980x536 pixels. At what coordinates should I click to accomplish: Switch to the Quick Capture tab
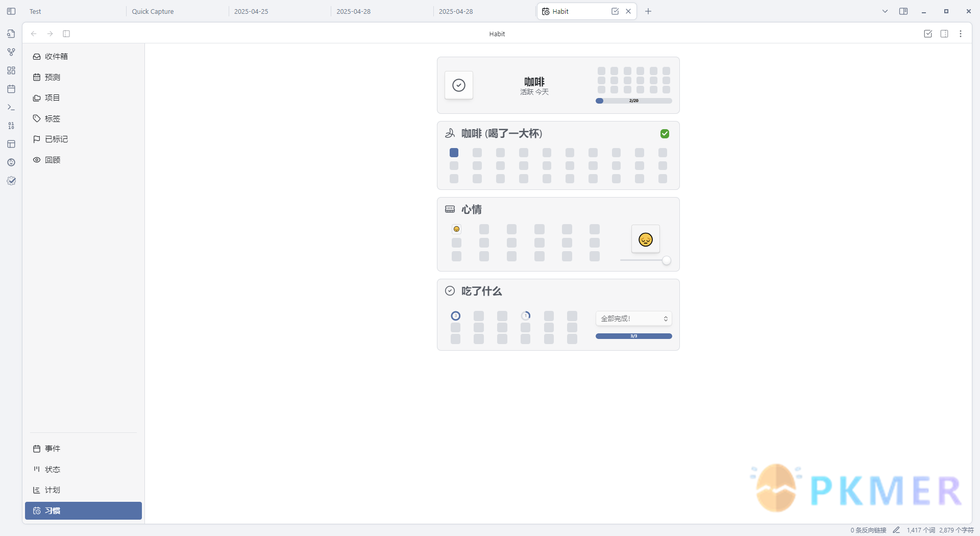pos(153,11)
